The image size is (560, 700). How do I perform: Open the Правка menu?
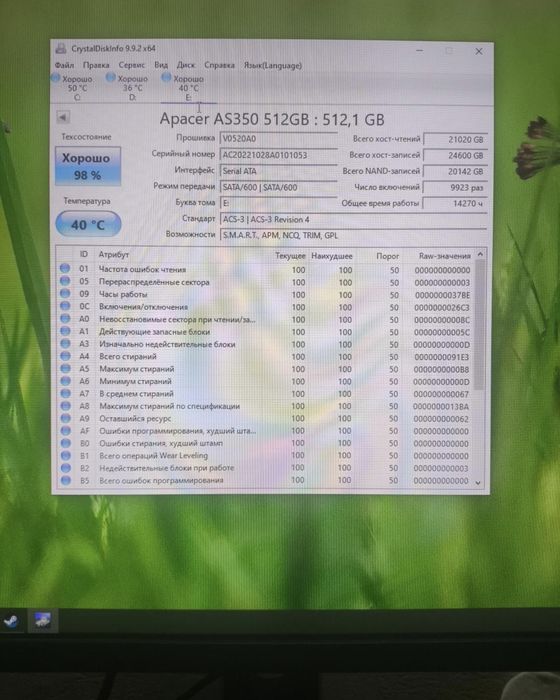(x=96, y=65)
